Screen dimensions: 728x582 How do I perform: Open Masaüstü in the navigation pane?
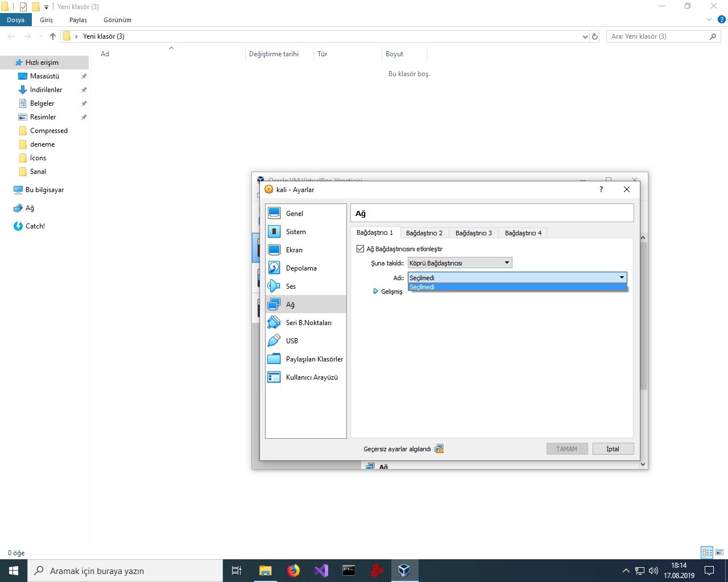tap(44, 76)
